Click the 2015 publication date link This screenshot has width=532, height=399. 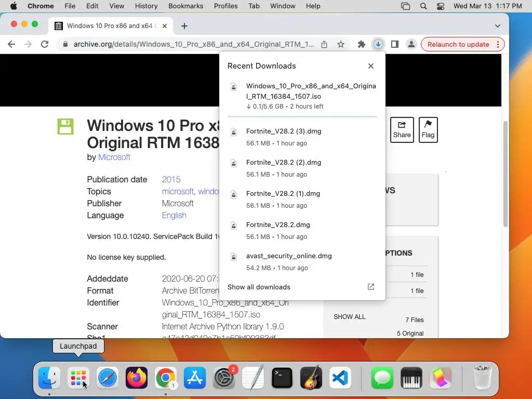pos(171,179)
